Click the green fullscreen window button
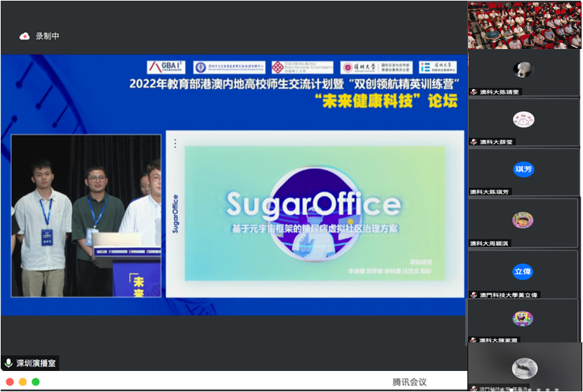The width and height of the screenshot is (583, 392). tap(36, 381)
